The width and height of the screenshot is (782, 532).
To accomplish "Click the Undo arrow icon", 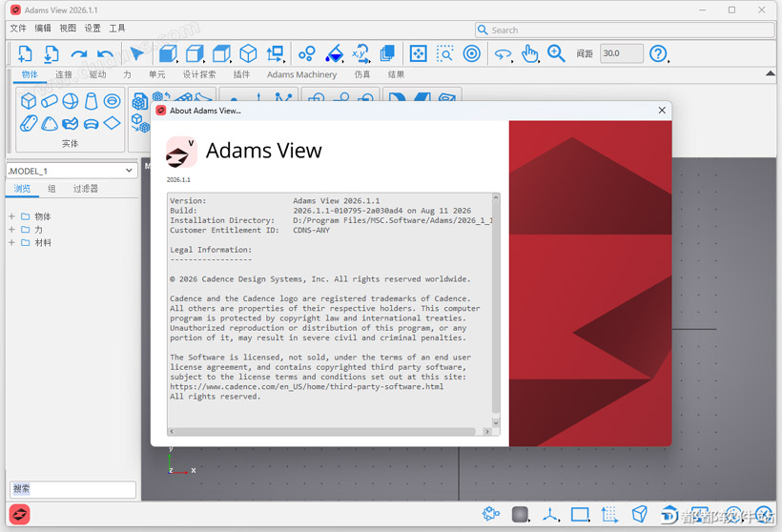I will [105, 53].
